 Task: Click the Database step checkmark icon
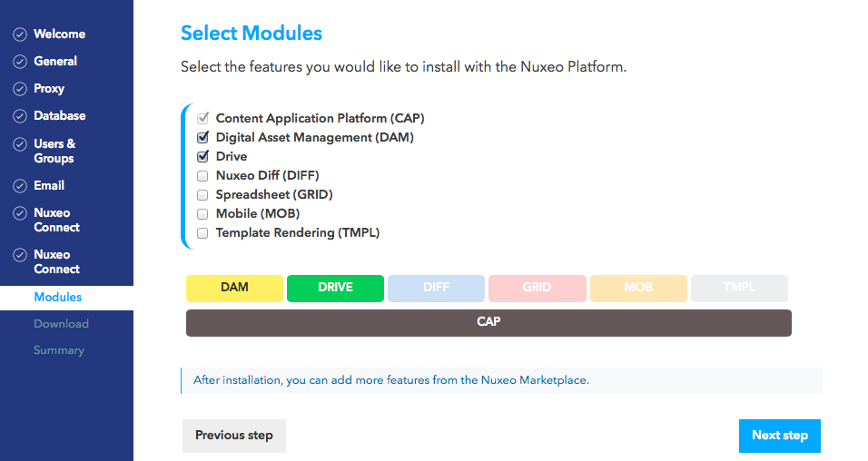tap(20, 115)
